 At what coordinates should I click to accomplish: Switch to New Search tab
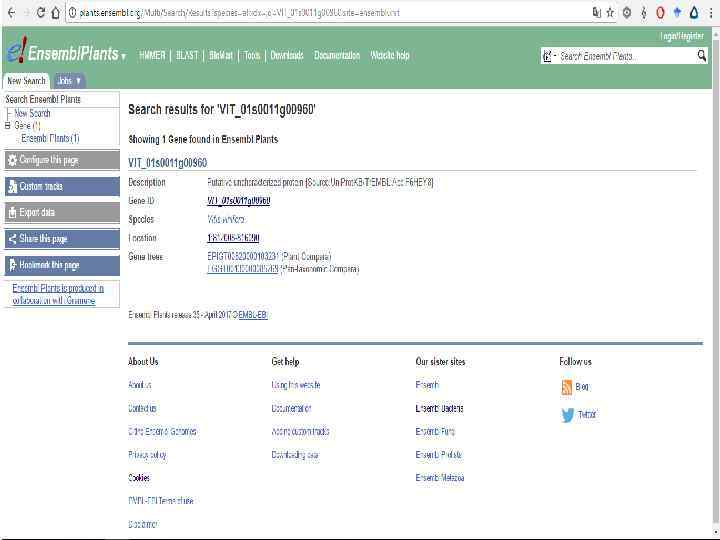click(26, 81)
